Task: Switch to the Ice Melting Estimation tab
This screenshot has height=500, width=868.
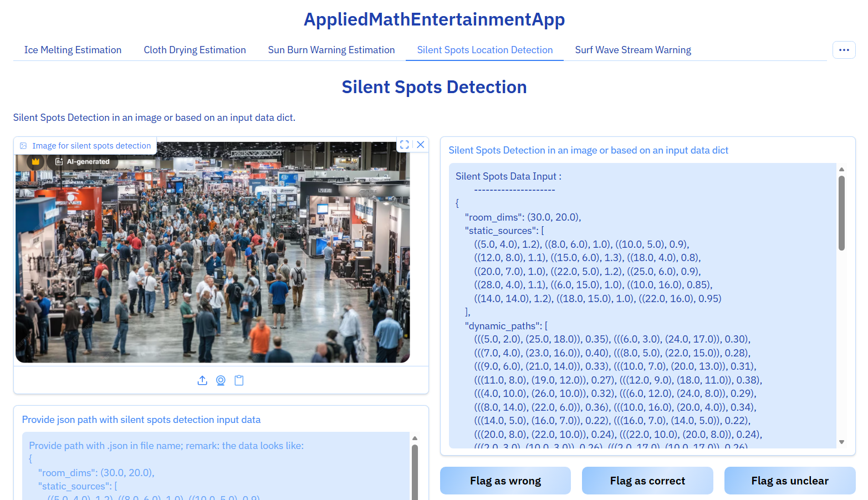Action: click(73, 50)
